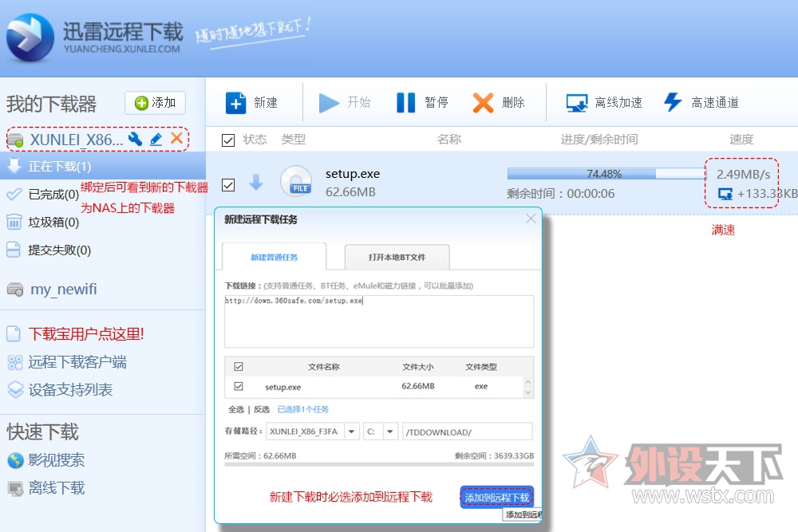This screenshot has height=532, width=798.
Task: Click the 2.49MB/s speed value
Action: click(x=743, y=175)
